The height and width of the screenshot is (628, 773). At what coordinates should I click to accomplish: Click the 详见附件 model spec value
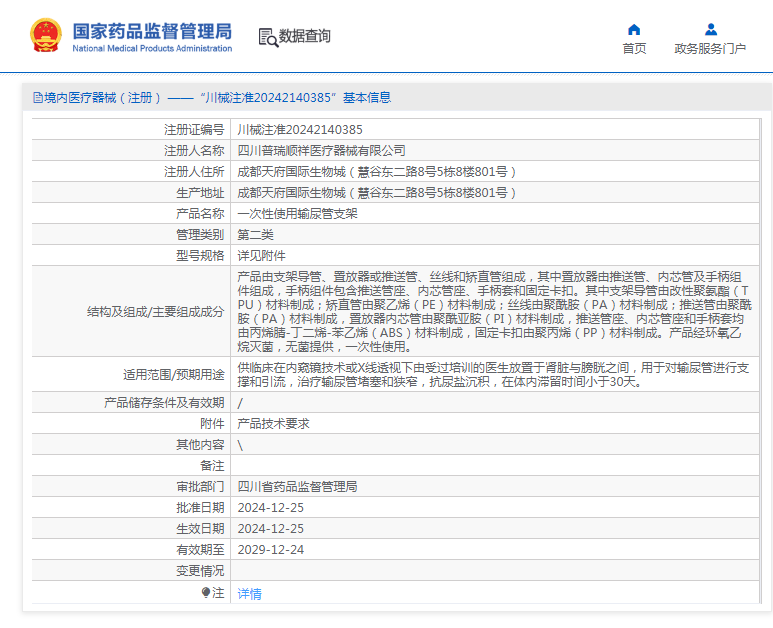tap(261, 255)
